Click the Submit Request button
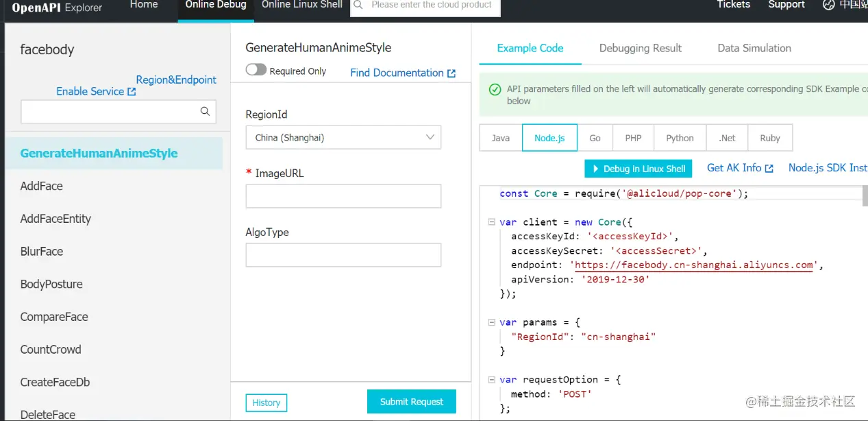The height and width of the screenshot is (421, 868). pyautogui.click(x=412, y=402)
